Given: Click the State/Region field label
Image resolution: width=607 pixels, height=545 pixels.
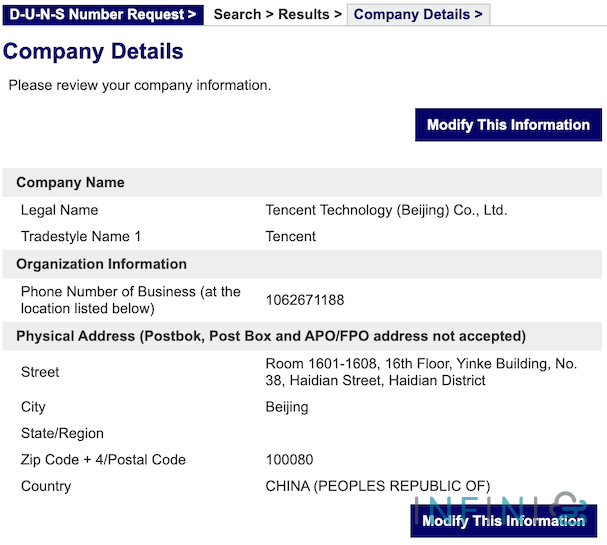Looking at the screenshot, I should [x=62, y=434].
